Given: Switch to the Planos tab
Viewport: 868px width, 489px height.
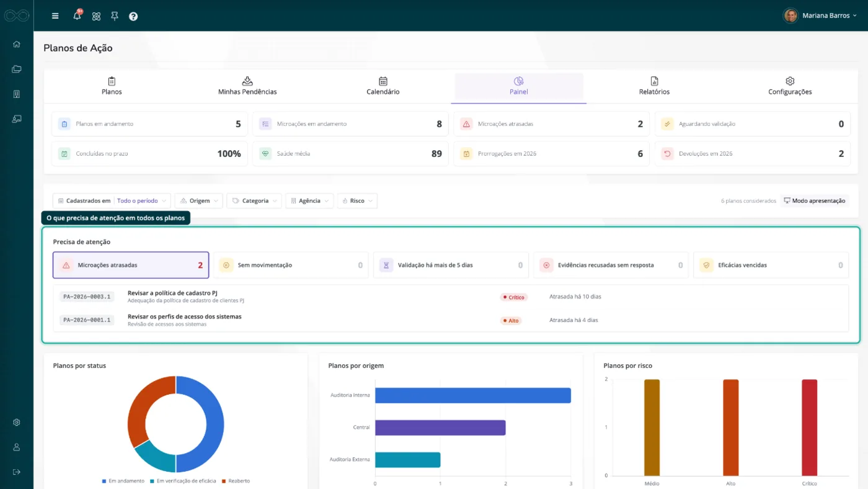Looking at the screenshot, I should pos(112,86).
